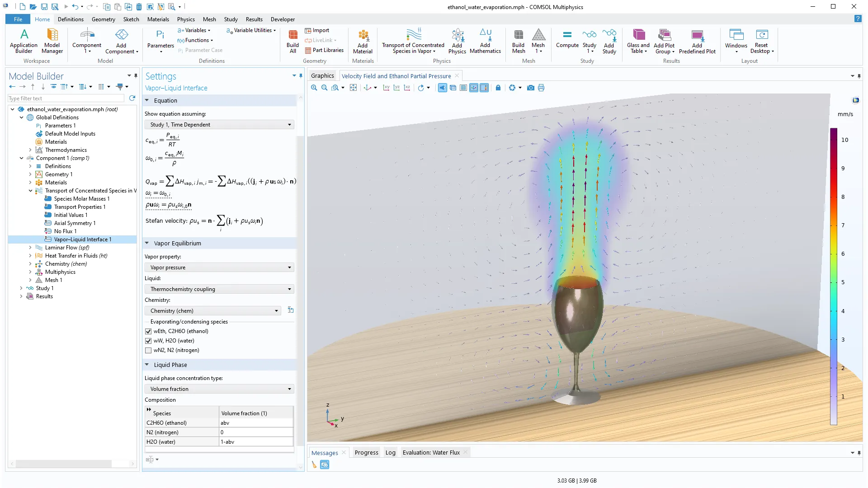
Task: Click Add Material icon
Action: [x=363, y=41]
